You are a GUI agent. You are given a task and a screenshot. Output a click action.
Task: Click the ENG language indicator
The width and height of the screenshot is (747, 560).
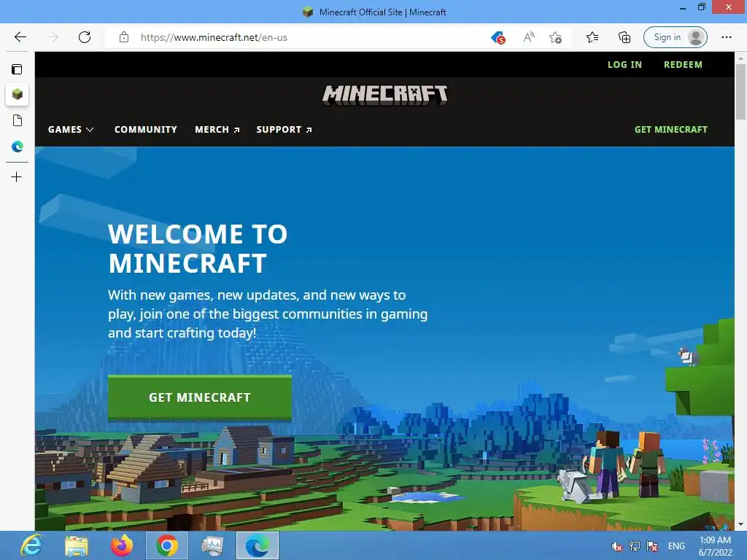676,546
